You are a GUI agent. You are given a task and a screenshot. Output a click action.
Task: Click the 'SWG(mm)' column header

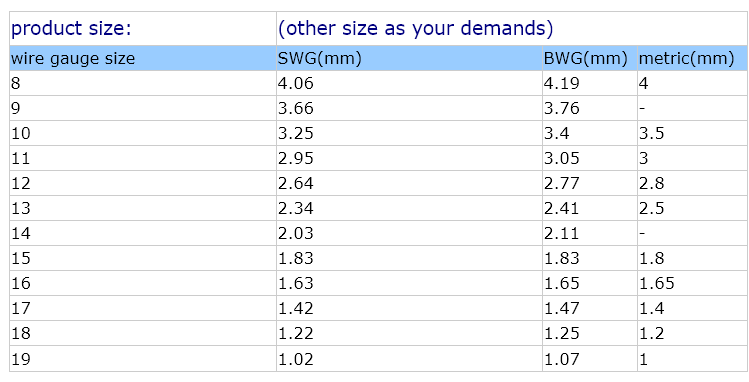point(409,59)
